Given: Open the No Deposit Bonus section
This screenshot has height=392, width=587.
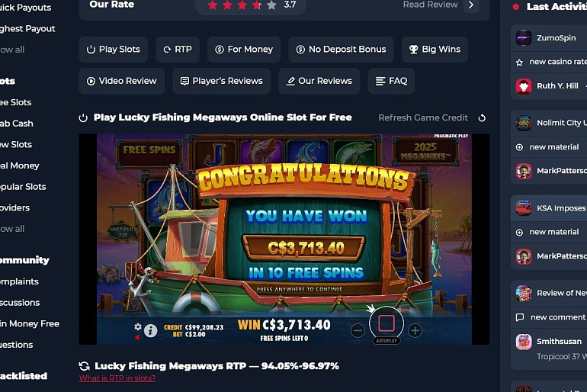Looking at the screenshot, I should [341, 50].
